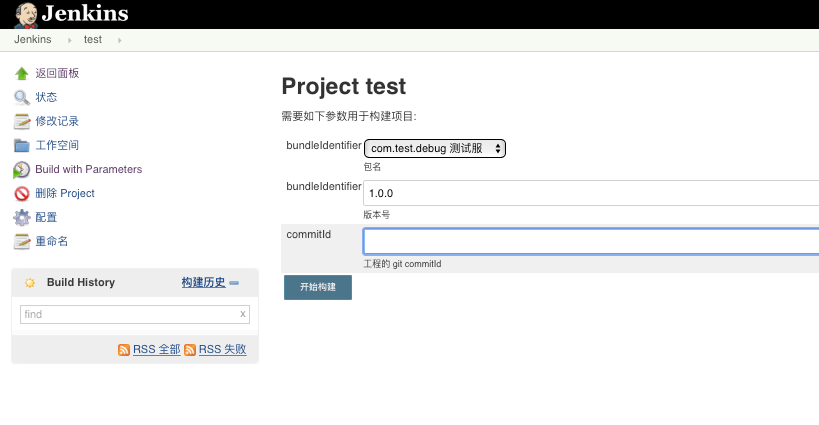The width and height of the screenshot is (819, 425).
Task: Click the green up-arrow back-to-dashboard icon
Action: point(21,73)
